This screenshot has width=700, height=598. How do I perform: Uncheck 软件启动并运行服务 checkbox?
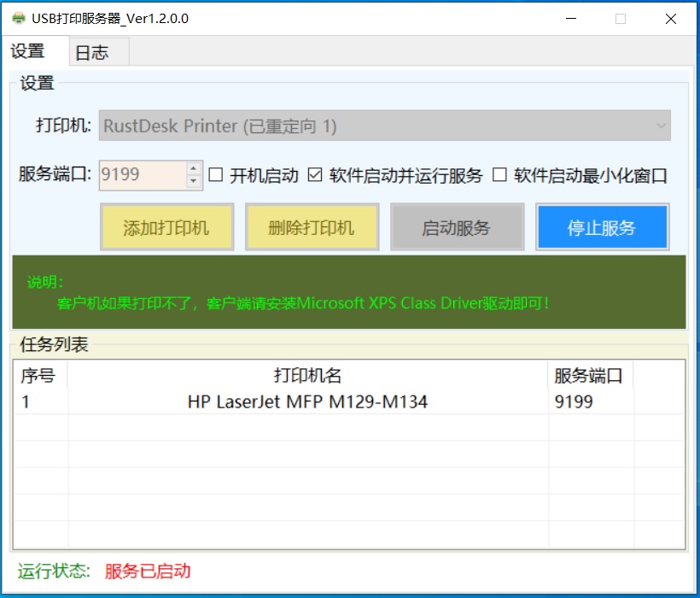[315, 175]
